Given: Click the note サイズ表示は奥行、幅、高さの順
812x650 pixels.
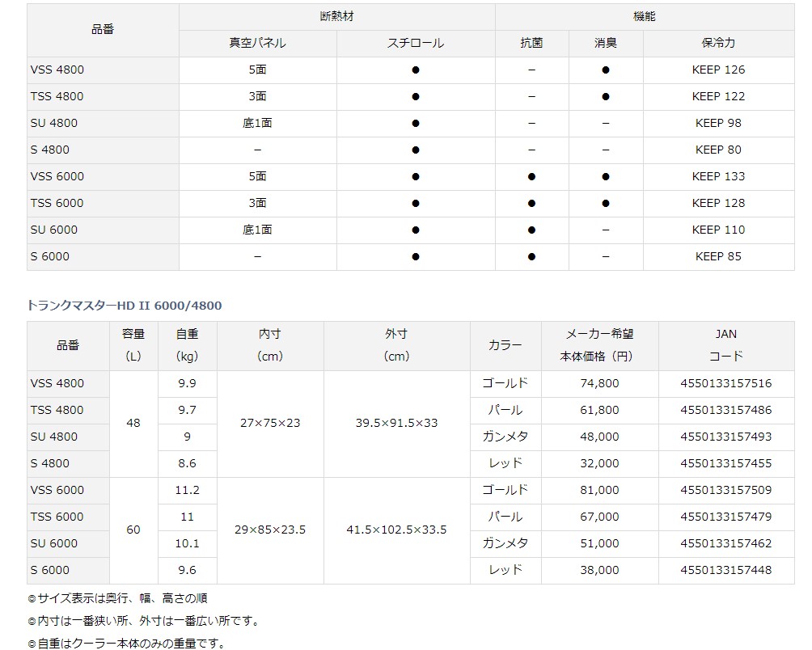Looking at the screenshot, I should coord(117,599).
